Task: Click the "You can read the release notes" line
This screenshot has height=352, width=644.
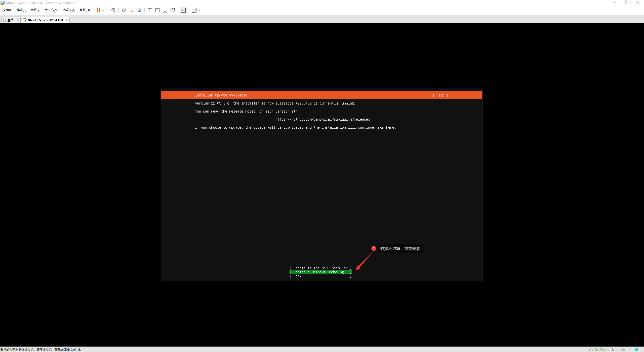Action: click(x=246, y=111)
